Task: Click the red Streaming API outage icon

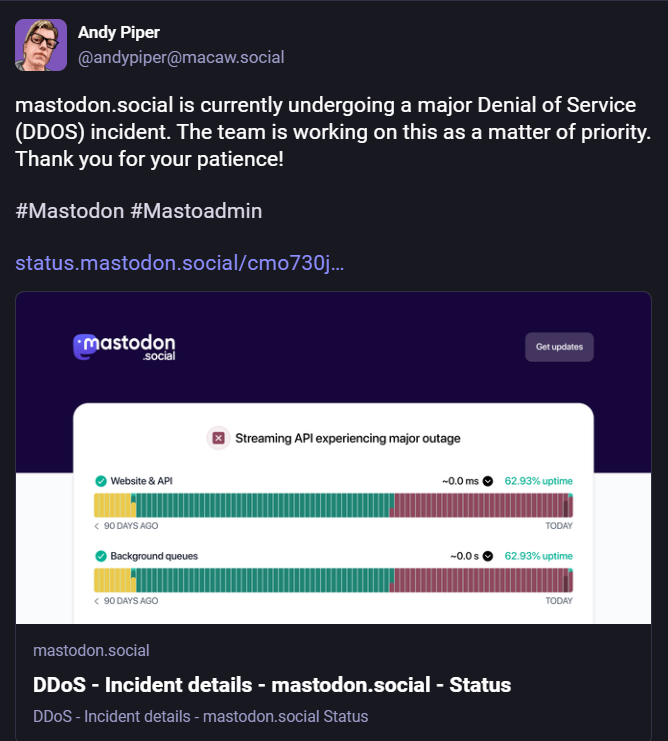Action: point(218,438)
